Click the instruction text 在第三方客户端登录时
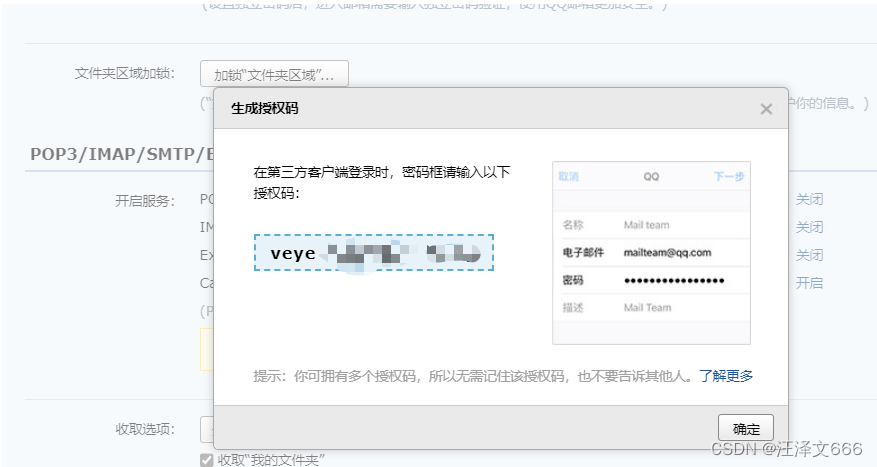The height and width of the screenshot is (467, 877). (x=381, y=182)
